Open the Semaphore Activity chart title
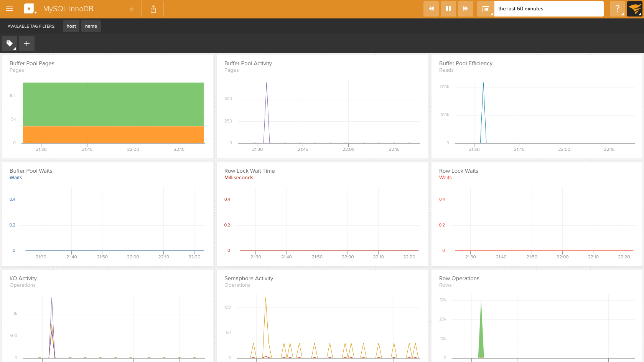 pos(249,278)
